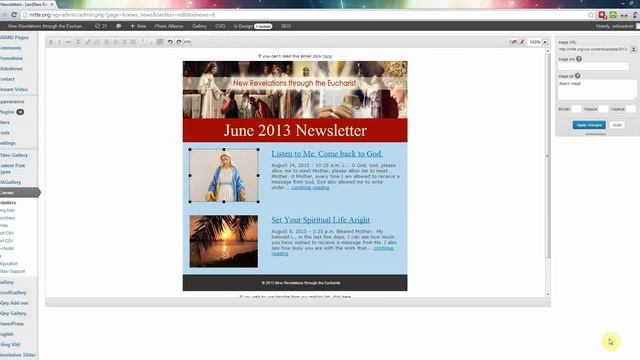Viewport: 640px width, 360px height.
Task: Click the site name in the admin bar
Action: 46,26
